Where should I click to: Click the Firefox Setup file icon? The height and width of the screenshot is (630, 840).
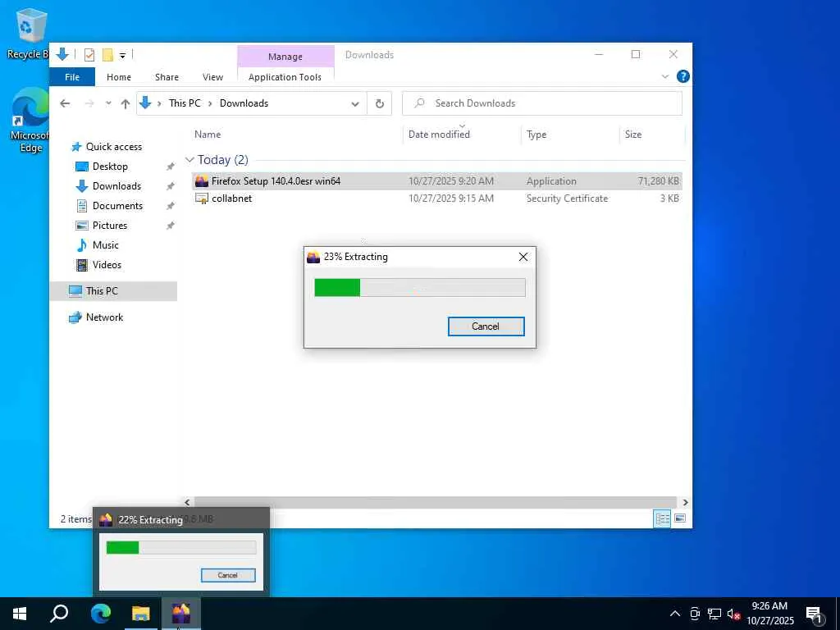(202, 181)
